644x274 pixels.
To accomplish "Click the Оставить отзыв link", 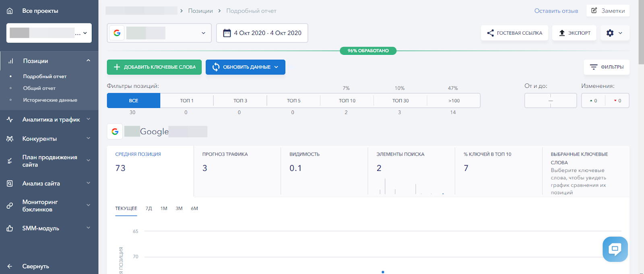I will 556,11.
